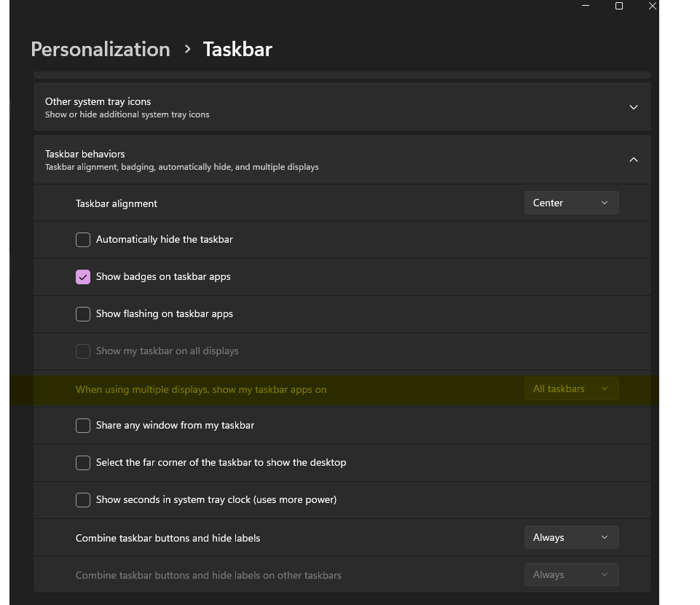The image size is (700, 605).
Task: Check "Share any window from my taskbar"
Action: [x=82, y=425]
